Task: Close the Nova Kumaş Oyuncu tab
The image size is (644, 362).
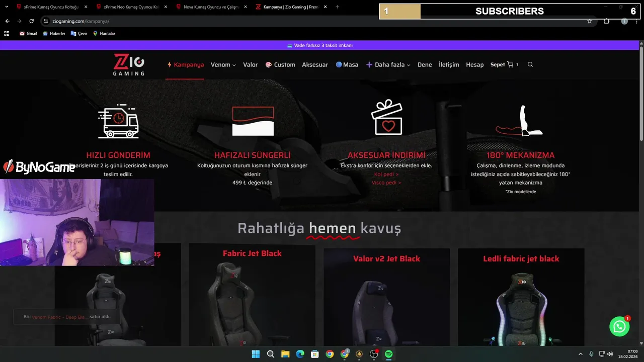Action: coord(246,7)
